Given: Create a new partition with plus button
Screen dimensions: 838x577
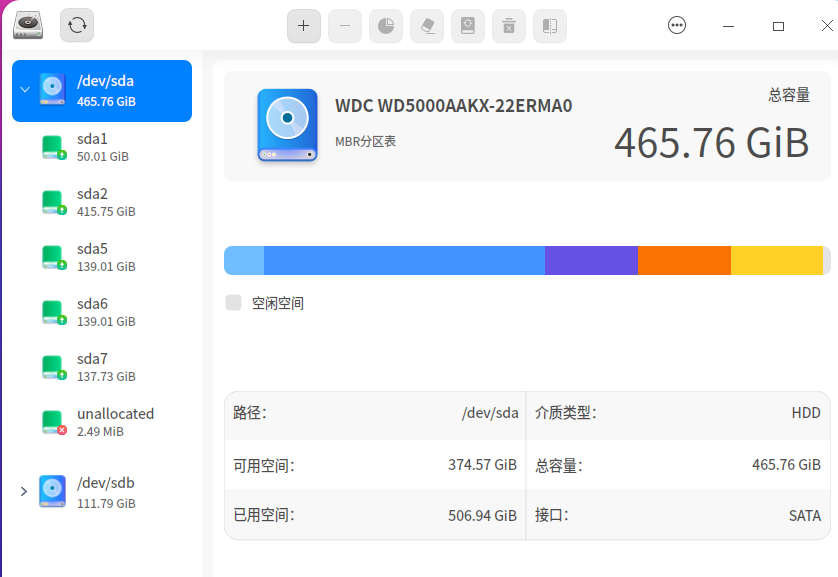Looking at the screenshot, I should pyautogui.click(x=304, y=26).
